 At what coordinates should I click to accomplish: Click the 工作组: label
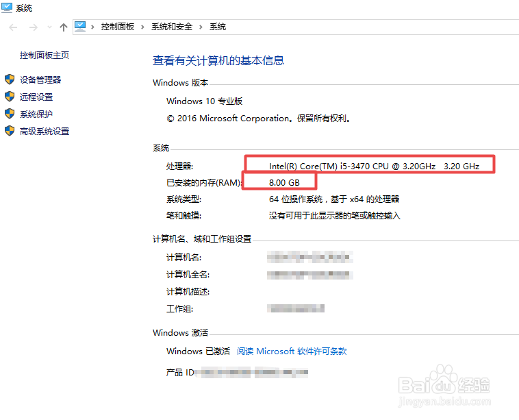(x=179, y=309)
